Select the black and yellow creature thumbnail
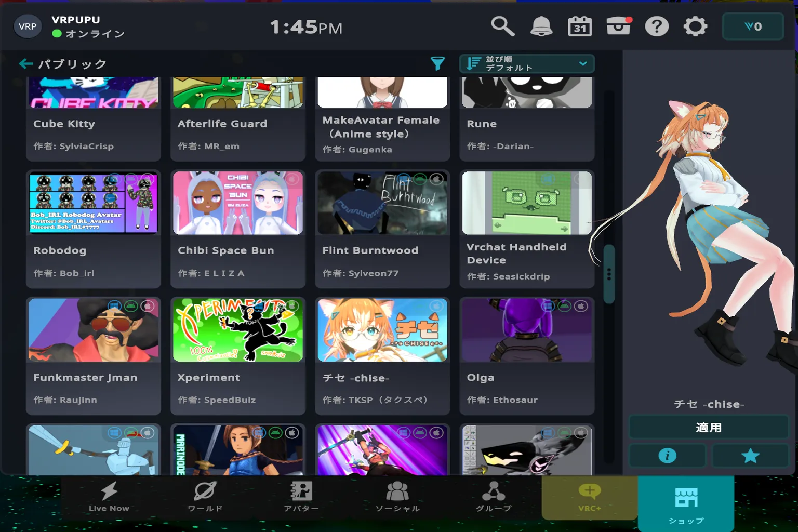Screen dimensions: 798x532 point(527,450)
